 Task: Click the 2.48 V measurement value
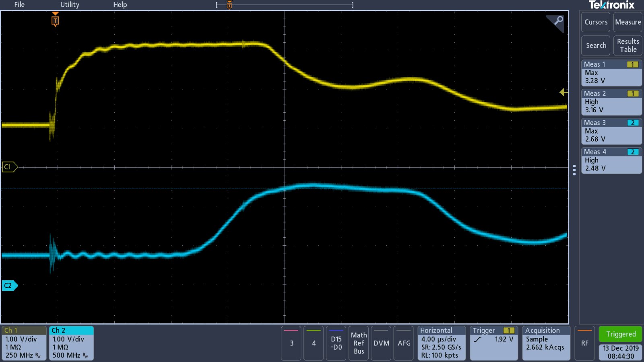click(x=595, y=169)
